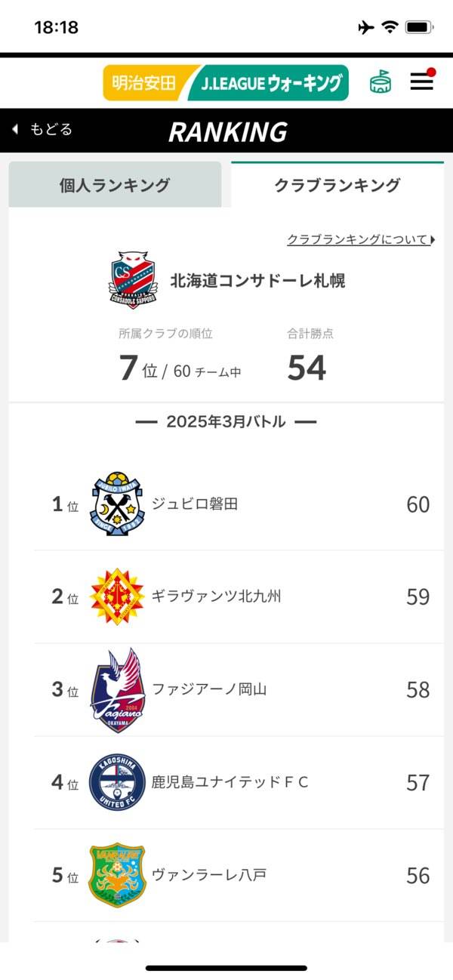Screen dimensions: 453x980
Task: Go back with the もどる button
Action: tap(43, 130)
